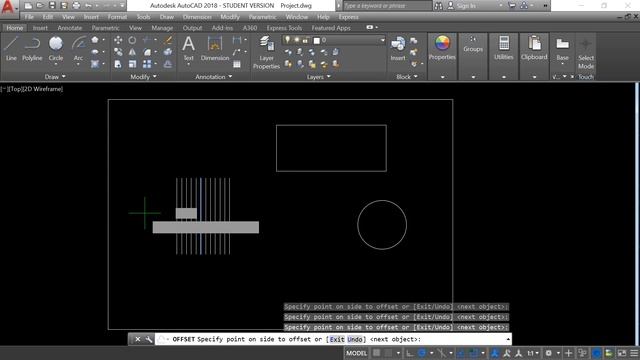Click the Explode tool icon
This screenshot has width=640, height=360.
click(x=168, y=52)
